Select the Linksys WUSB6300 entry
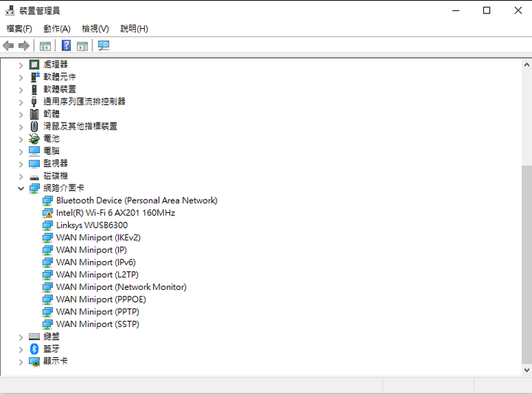The height and width of the screenshot is (395, 532). (92, 225)
